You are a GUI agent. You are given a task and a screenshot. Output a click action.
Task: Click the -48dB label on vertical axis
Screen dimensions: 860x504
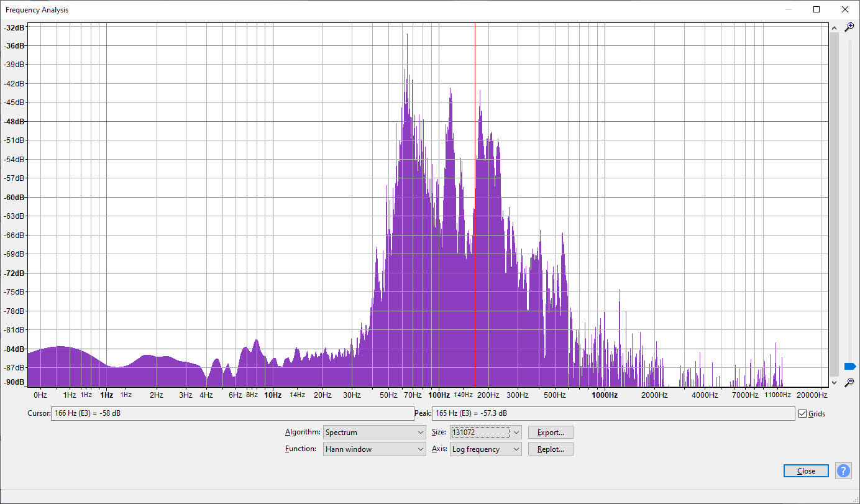click(x=15, y=121)
